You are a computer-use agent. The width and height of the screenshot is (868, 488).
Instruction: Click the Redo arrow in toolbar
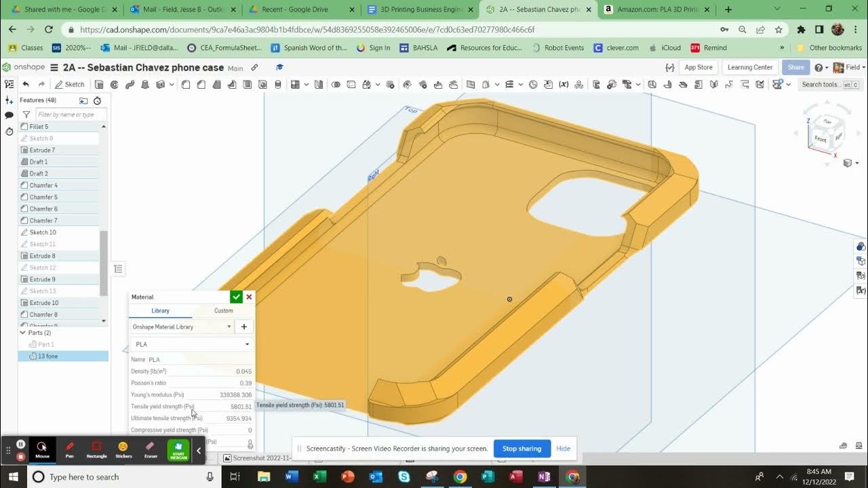point(41,85)
